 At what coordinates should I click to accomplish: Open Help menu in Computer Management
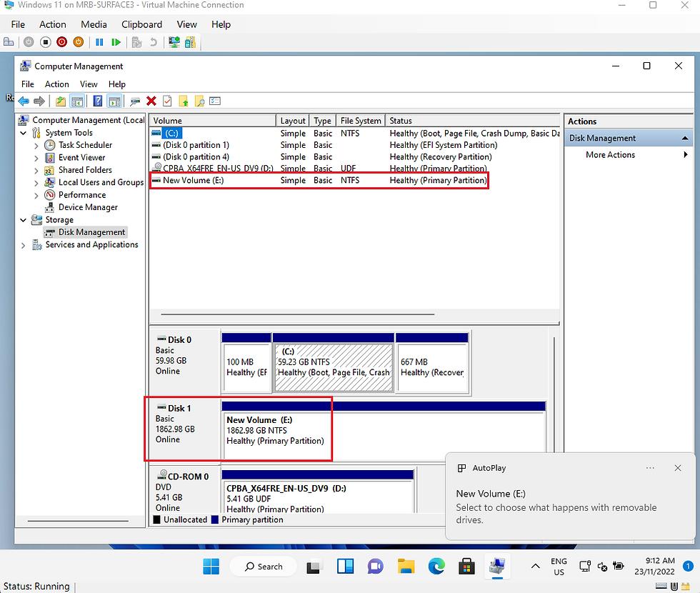[117, 84]
